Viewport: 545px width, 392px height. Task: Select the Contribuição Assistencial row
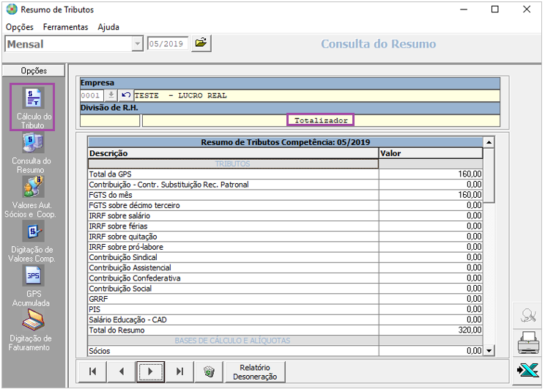tap(285, 268)
